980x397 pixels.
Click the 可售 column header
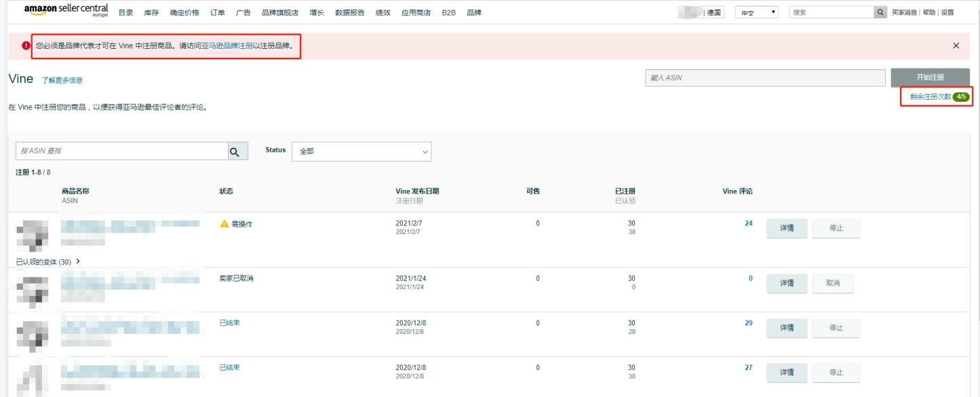(533, 191)
